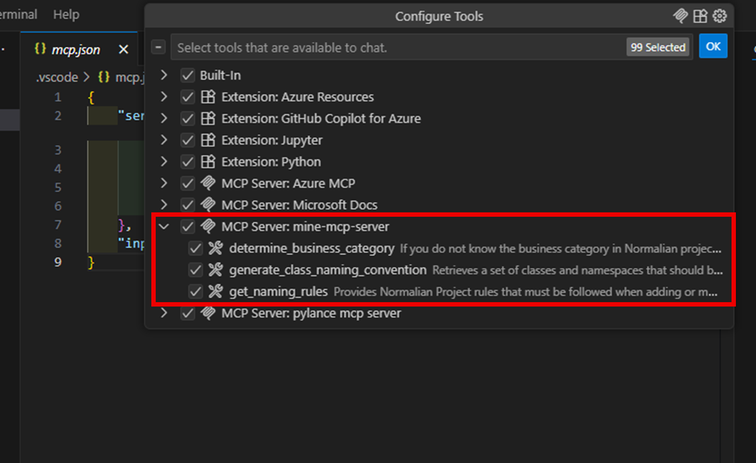The width and height of the screenshot is (756, 463).
Task: Click the determine_business_category tool icon
Action: coord(216,248)
